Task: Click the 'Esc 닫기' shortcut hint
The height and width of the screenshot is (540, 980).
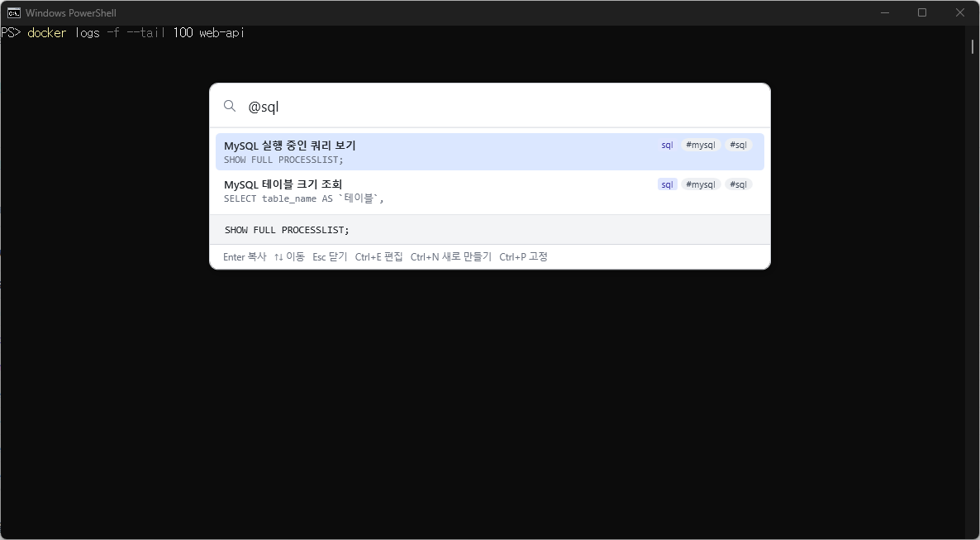Action: 330,257
